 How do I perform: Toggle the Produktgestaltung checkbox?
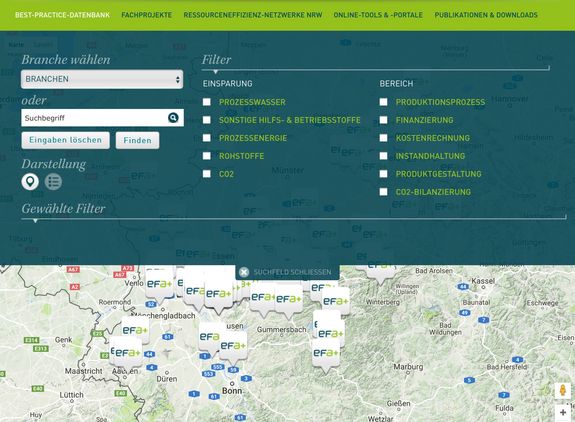[384, 174]
